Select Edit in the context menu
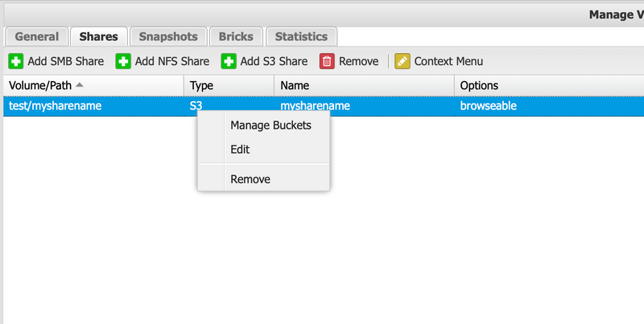This screenshot has width=644, height=324. pos(240,150)
